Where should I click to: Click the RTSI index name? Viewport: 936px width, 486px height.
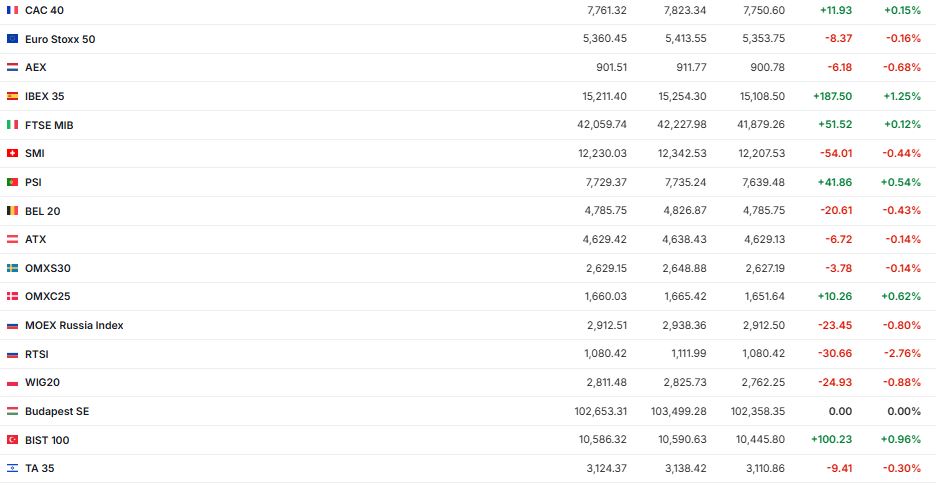click(x=37, y=354)
